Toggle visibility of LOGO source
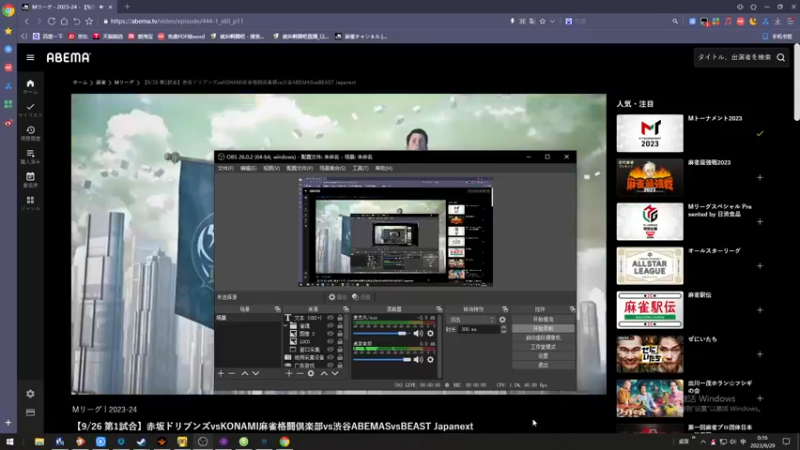Viewport: 800px width, 450px height. [330, 341]
